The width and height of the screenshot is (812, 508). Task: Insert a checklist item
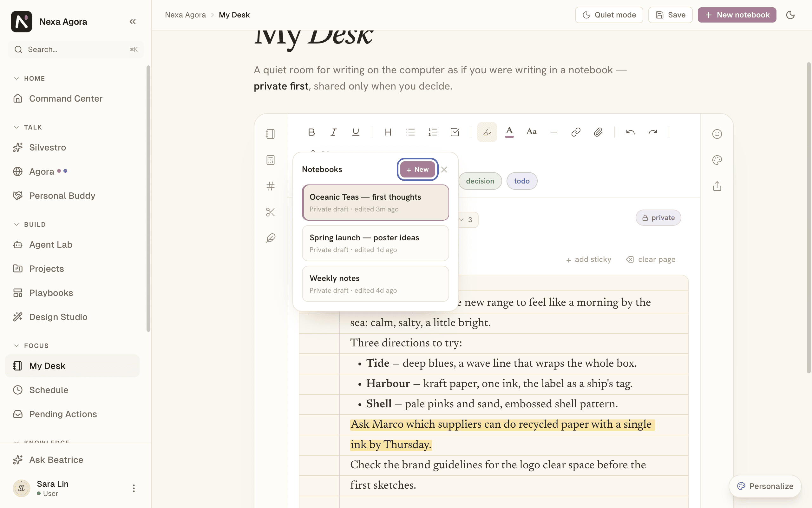tap(455, 132)
